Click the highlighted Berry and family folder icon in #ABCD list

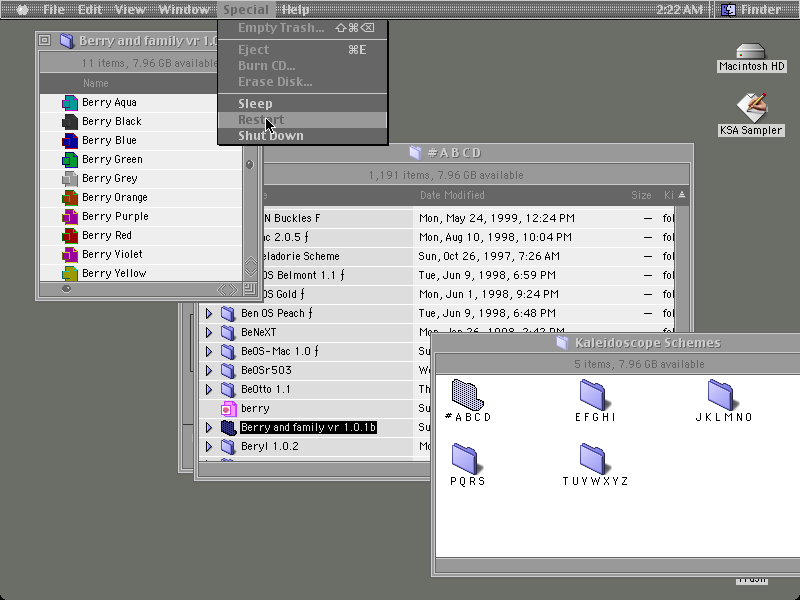[228, 428]
